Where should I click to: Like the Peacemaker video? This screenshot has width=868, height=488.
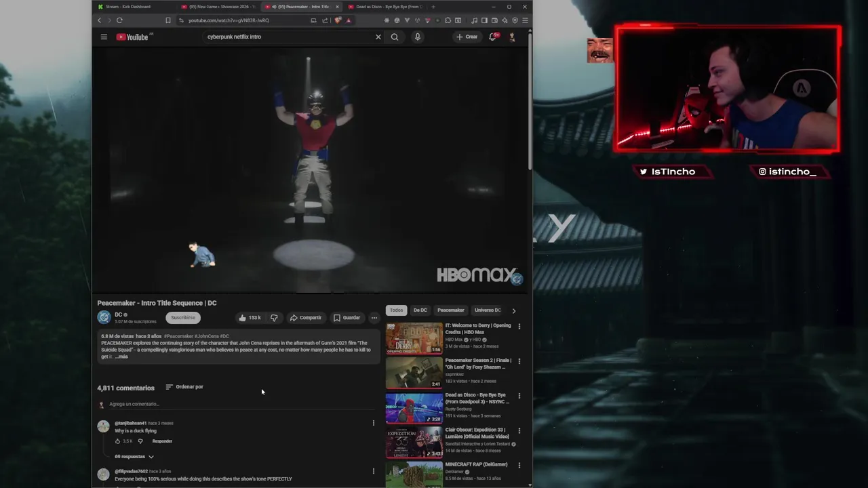tap(249, 317)
